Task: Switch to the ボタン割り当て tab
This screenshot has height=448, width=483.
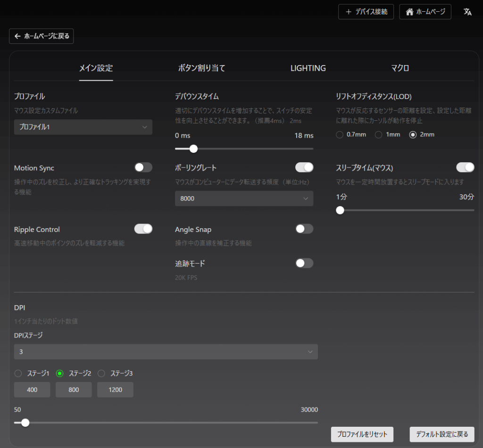Action: [201, 68]
